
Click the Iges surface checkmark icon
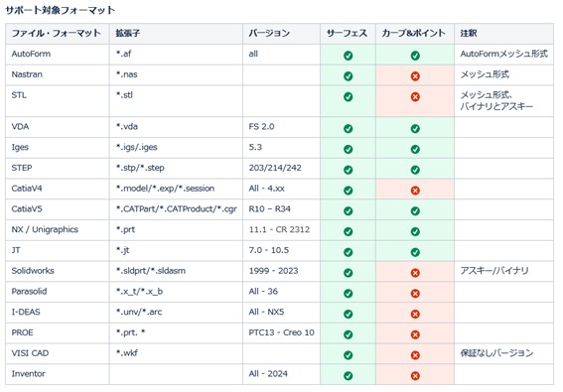pyautogui.click(x=348, y=149)
